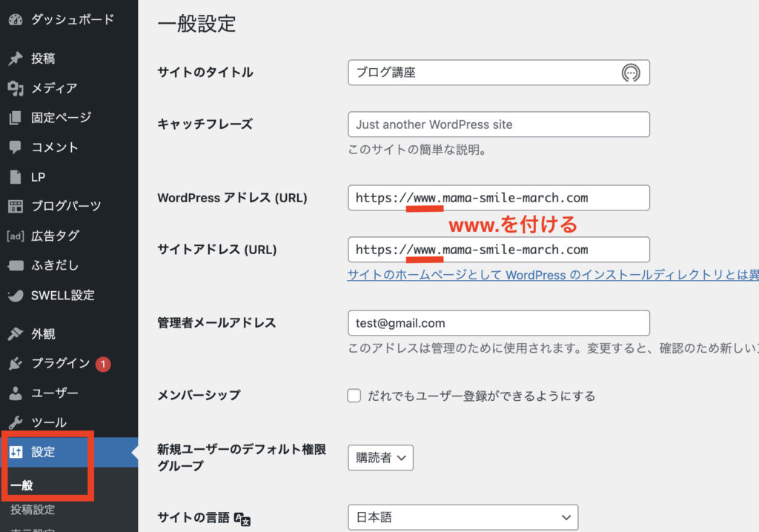Open the default role 購読者 dropdown

coord(380,458)
